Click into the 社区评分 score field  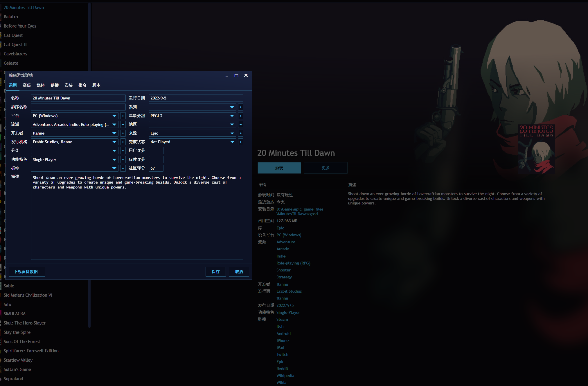click(156, 168)
